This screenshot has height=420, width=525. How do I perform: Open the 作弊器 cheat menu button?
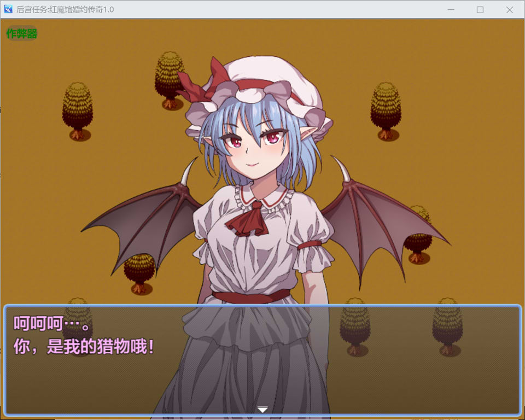tap(22, 33)
